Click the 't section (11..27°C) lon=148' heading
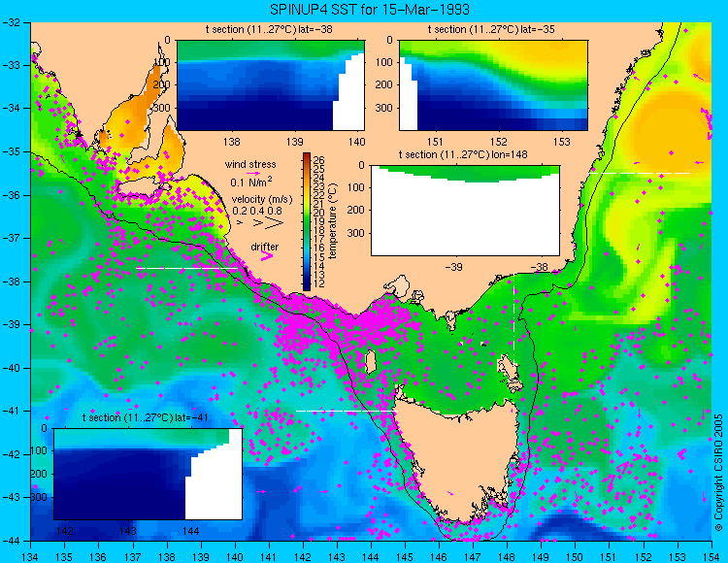This screenshot has height=563, width=728. [x=463, y=154]
